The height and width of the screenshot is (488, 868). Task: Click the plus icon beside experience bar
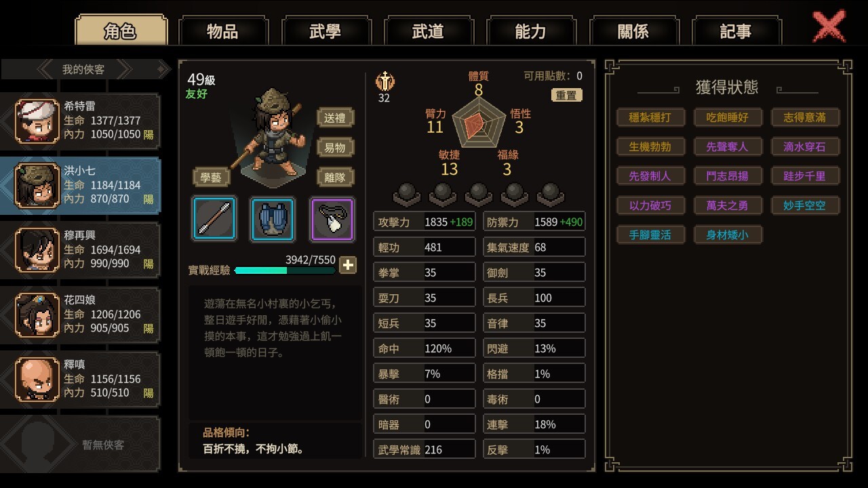pos(348,265)
